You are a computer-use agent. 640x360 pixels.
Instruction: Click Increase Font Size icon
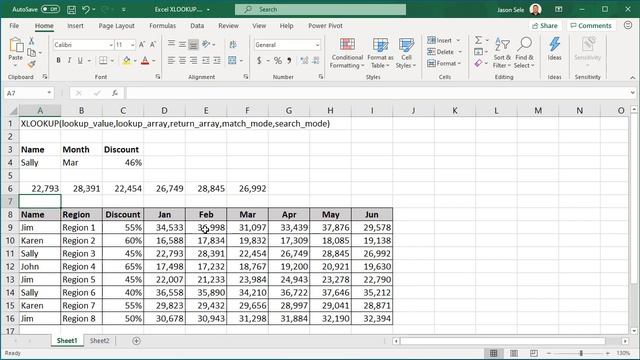click(x=142, y=45)
